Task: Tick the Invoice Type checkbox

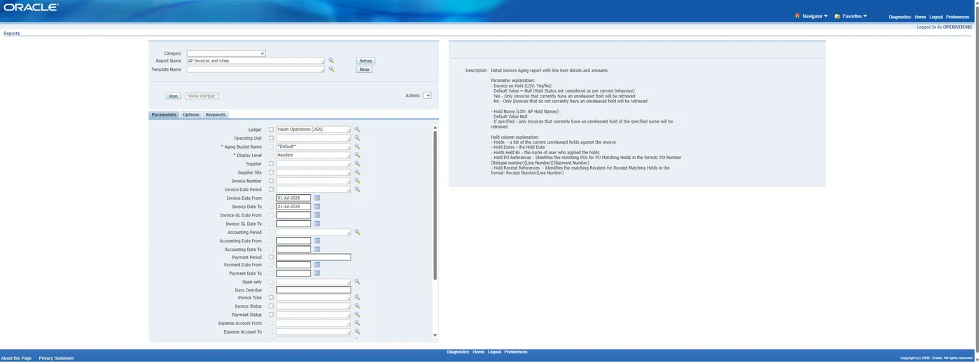Action: pyautogui.click(x=271, y=298)
